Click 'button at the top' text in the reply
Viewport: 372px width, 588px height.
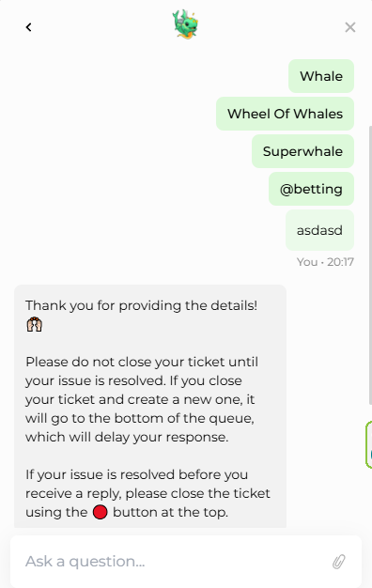(x=170, y=512)
